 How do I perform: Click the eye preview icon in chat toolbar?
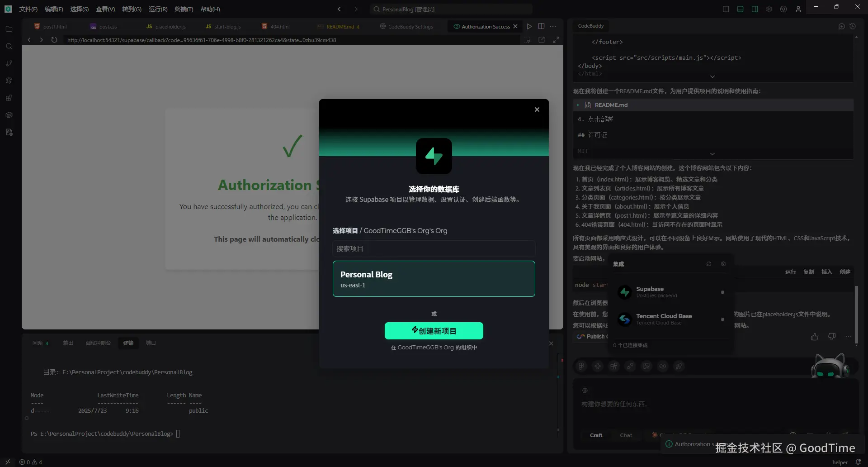[x=663, y=366]
